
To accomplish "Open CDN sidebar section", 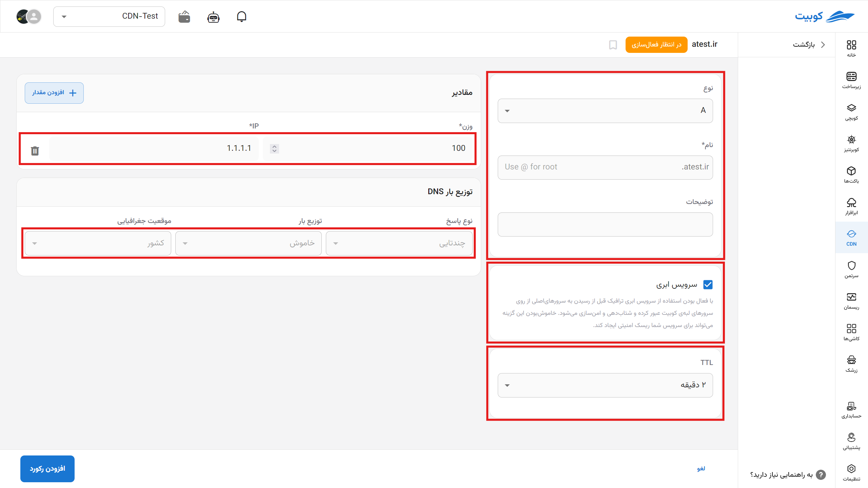I will 851,238.
